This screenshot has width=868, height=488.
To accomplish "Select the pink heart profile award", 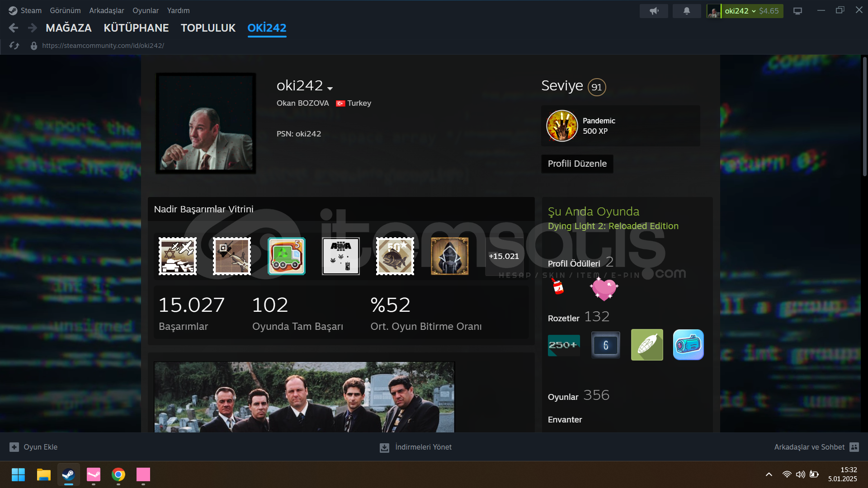I will point(604,289).
